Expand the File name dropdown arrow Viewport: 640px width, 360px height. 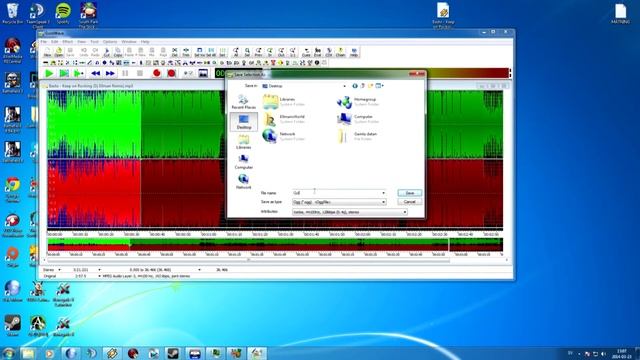point(383,193)
